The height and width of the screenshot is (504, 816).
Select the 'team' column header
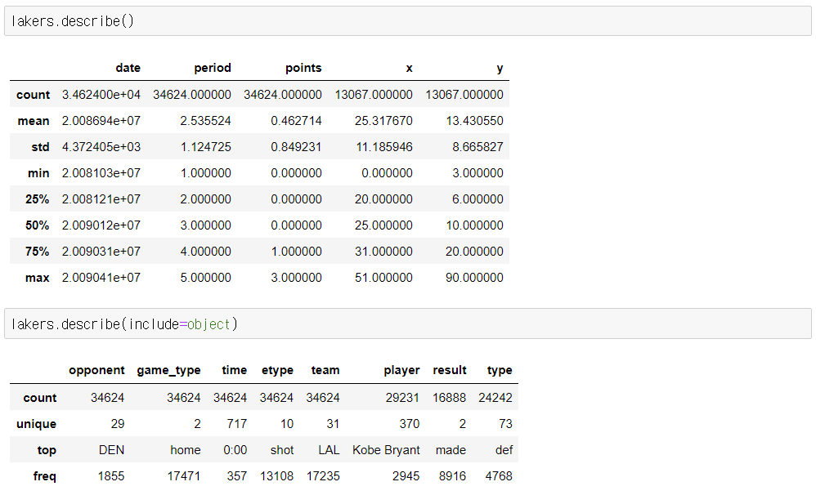coord(325,370)
